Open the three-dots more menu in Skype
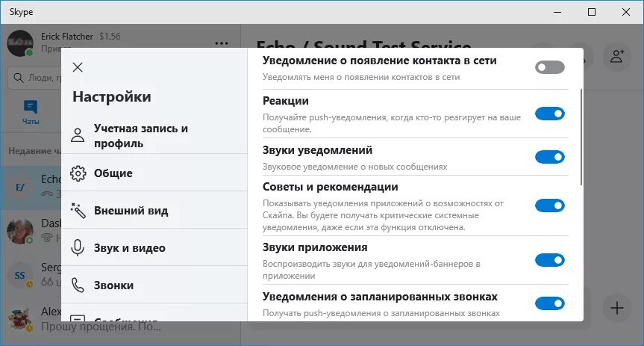This screenshot has width=644, height=346. tap(222, 43)
